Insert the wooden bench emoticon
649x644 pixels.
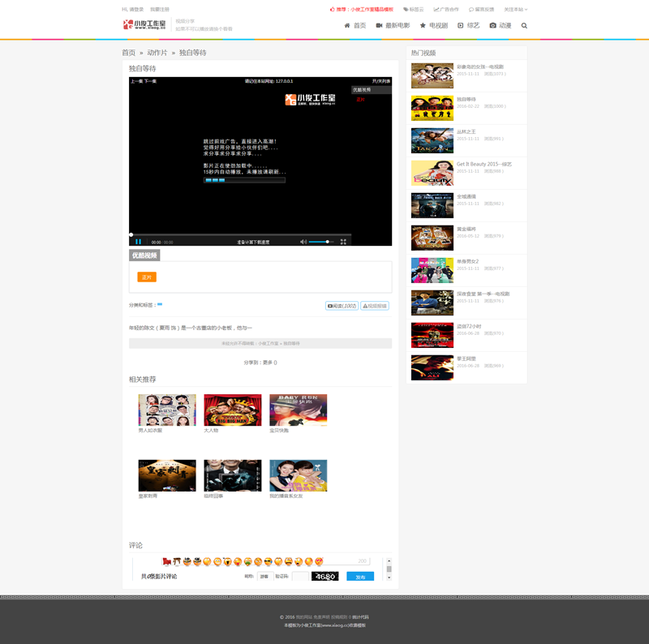[x=177, y=561]
